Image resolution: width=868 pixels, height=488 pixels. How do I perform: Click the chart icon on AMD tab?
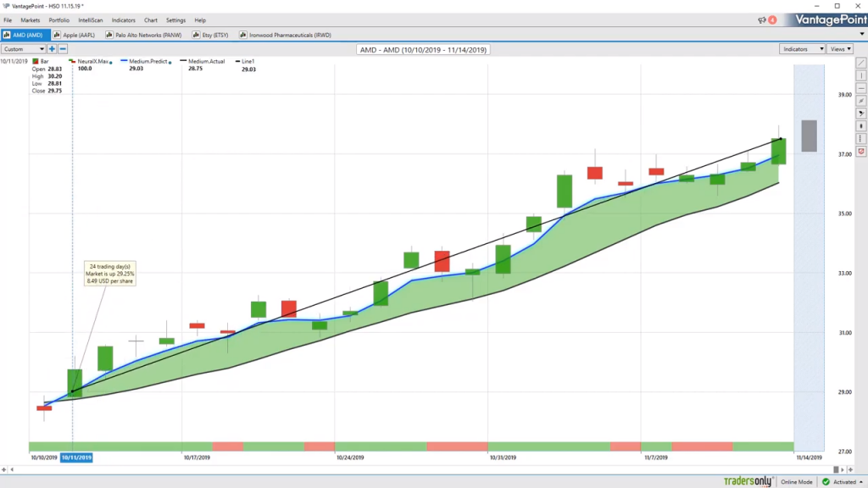click(7, 35)
